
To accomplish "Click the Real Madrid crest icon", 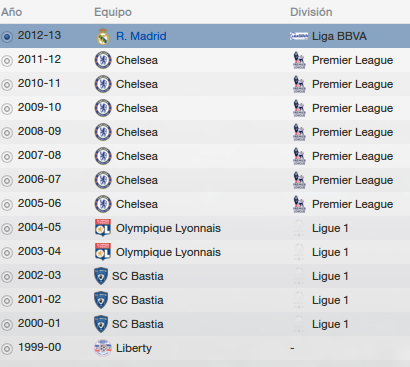I will click(103, 36).
